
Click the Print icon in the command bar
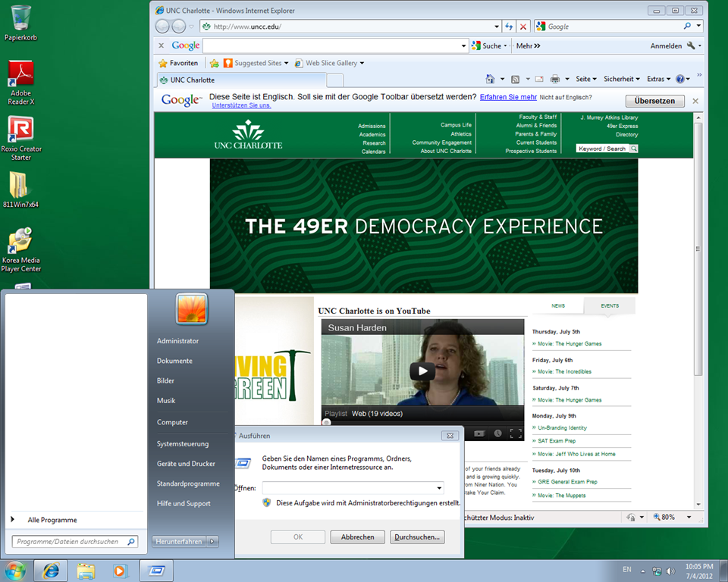(555, 79)
